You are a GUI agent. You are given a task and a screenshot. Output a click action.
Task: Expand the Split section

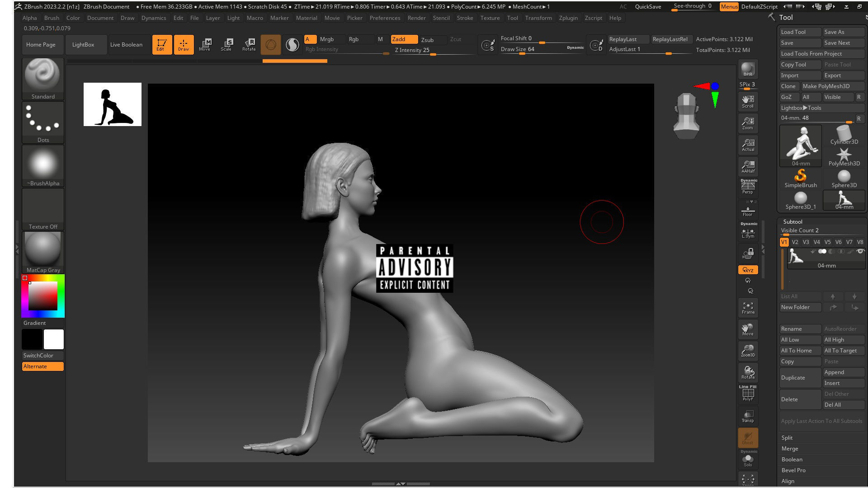point(787,437)
